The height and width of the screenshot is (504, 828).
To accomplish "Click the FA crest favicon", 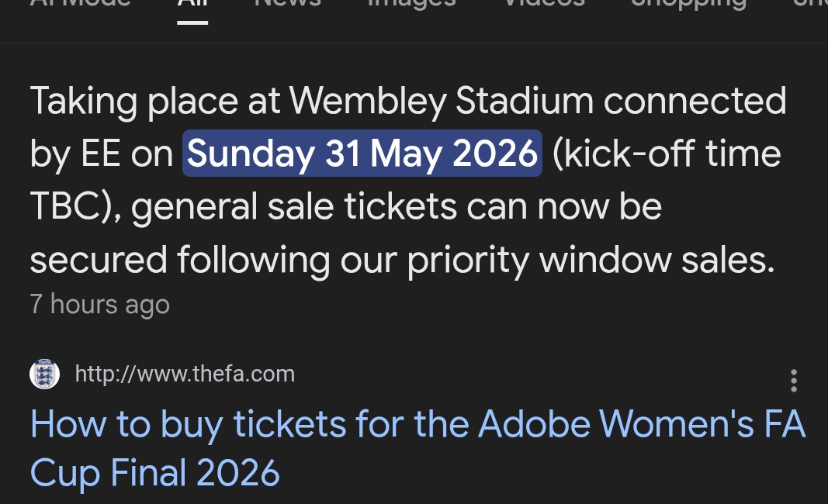I will (45, 375).
